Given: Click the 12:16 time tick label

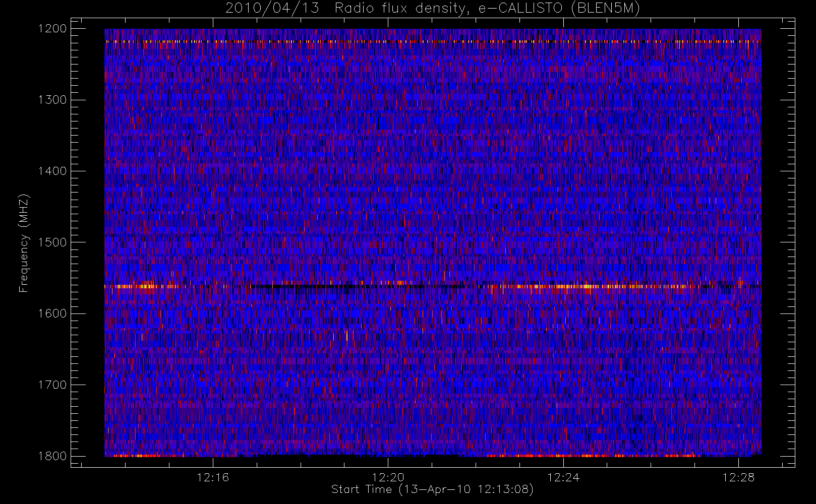Looking at the screenshot, I should click(x=213, y=477).
